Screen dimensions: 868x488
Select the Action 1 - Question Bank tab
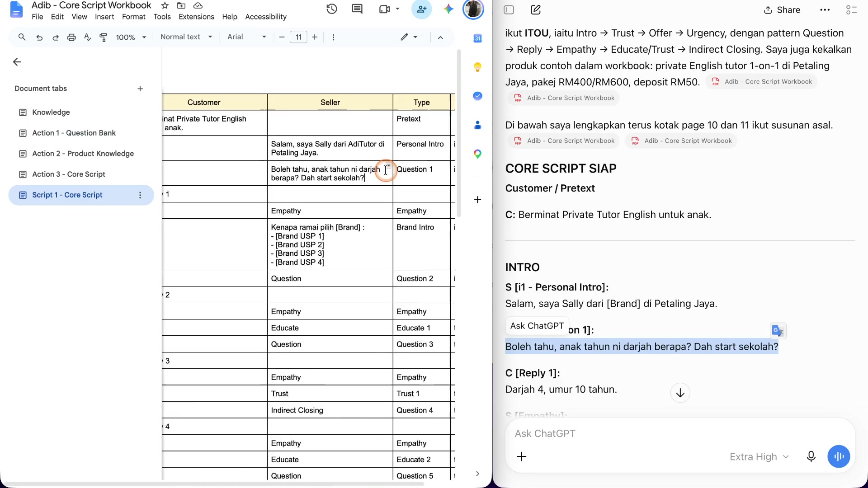tap(81, 133)
